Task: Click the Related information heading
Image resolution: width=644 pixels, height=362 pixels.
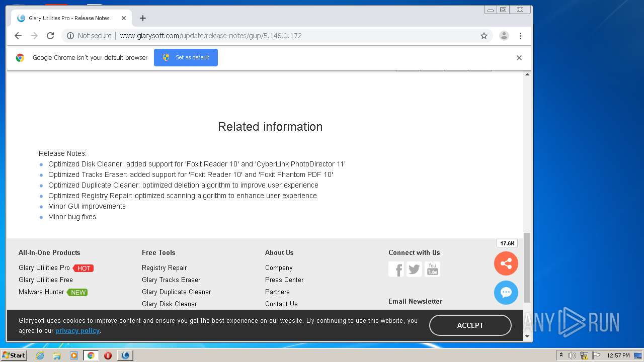Action: pos(270,127)
